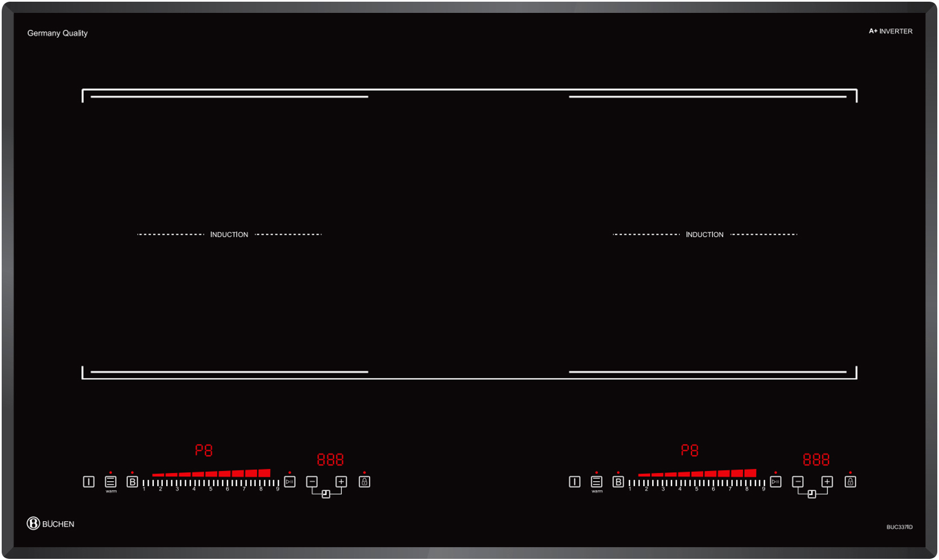The image size is (939, 560).
Task: Tap the left zone B boost key
Action: (132, 482)
